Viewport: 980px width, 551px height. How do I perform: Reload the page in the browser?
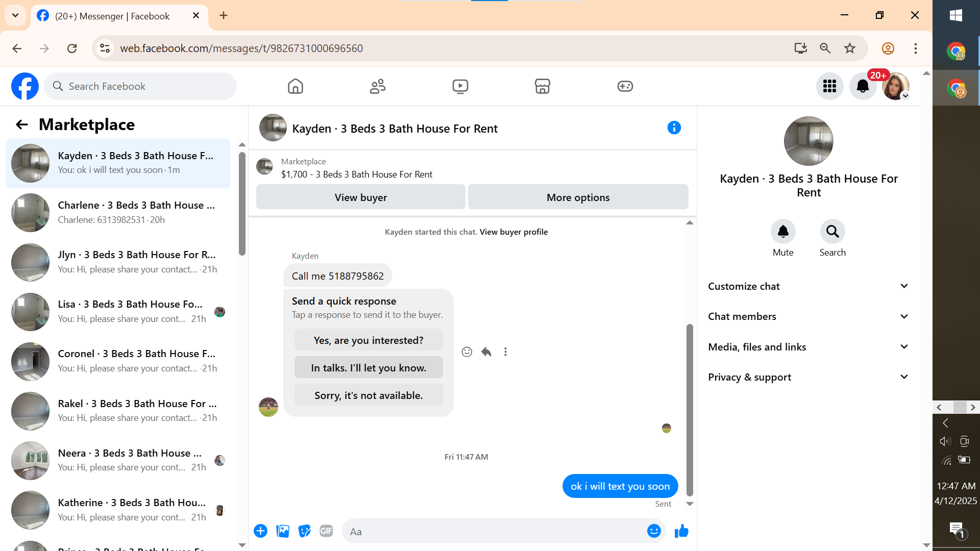[x=72, y=48]
